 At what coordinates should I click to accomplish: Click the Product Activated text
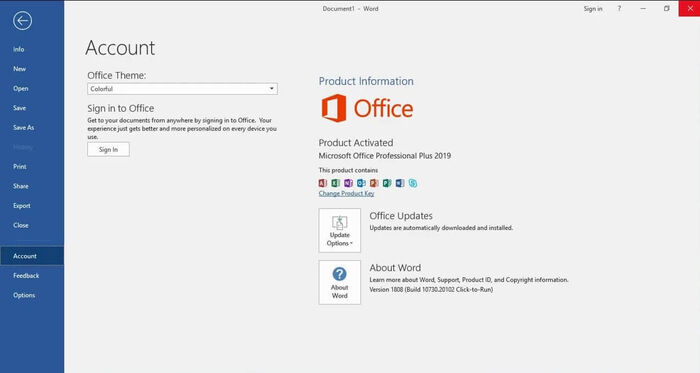click(x=356, y=143)
